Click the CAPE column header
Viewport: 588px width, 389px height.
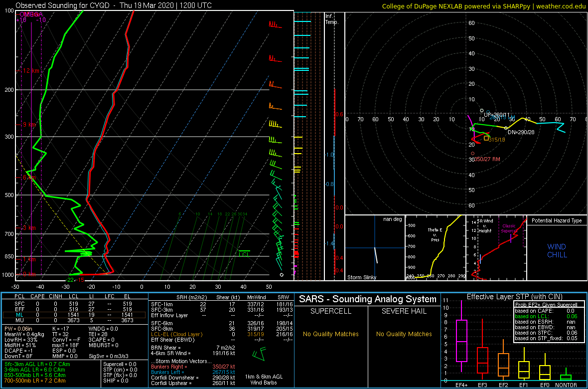point(37,297)
